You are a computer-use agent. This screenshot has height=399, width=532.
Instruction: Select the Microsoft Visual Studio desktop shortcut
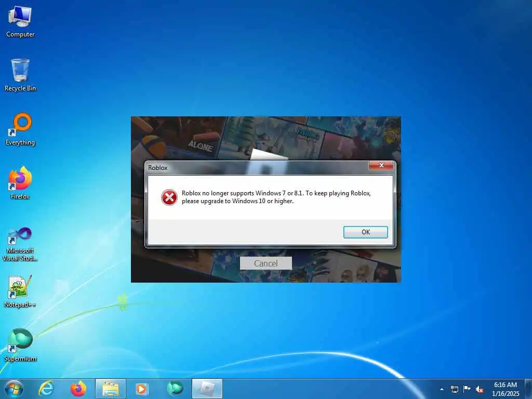pos(20,244)
